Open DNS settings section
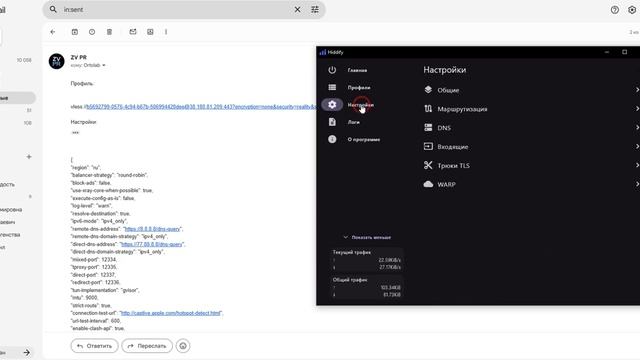 [x=531, y=128]
